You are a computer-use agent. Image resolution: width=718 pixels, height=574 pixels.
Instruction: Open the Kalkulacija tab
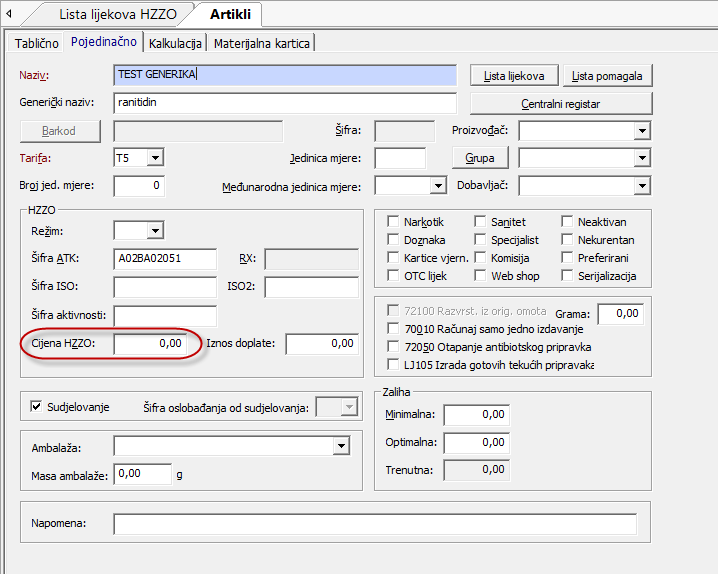point(176,43)
